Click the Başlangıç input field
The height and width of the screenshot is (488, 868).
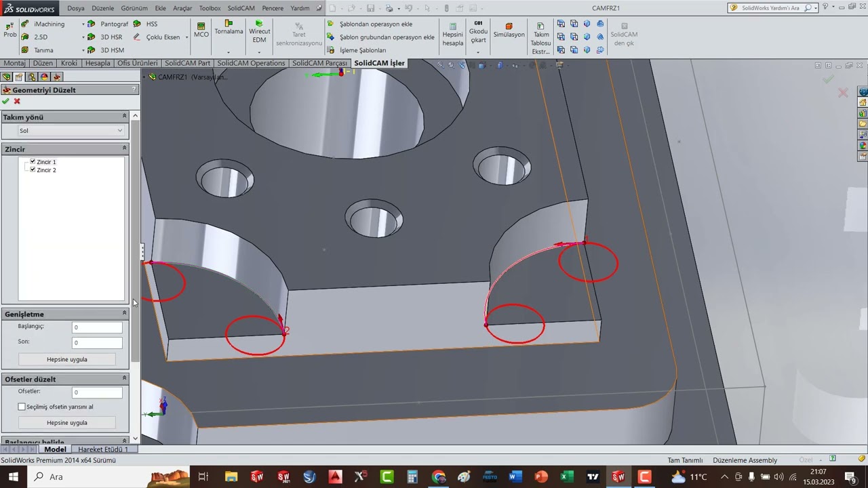(x=97, y=327)
